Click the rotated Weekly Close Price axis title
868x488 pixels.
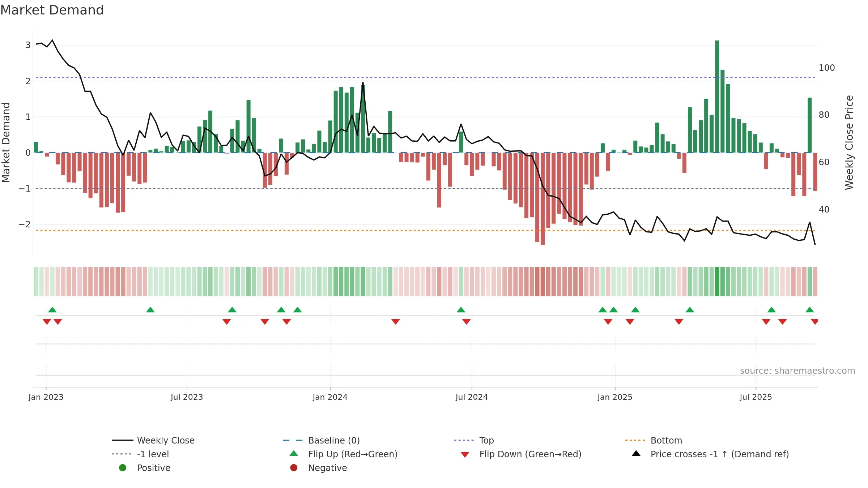[849, 142]
